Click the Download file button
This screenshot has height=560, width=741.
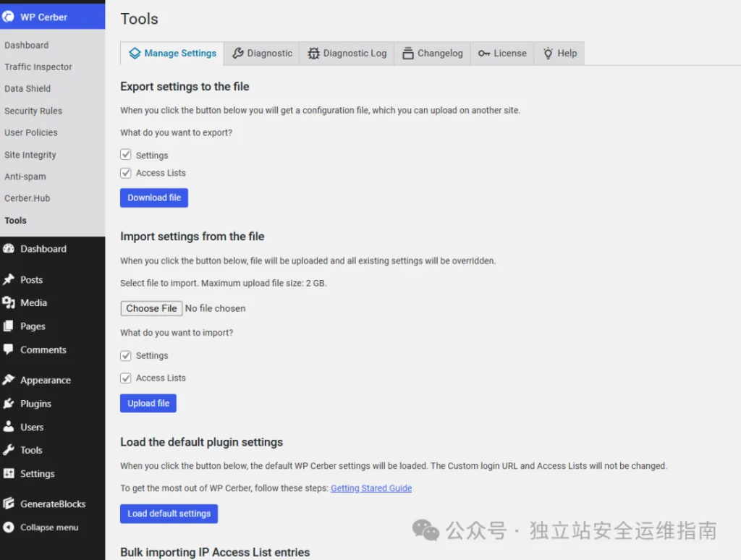154,198
